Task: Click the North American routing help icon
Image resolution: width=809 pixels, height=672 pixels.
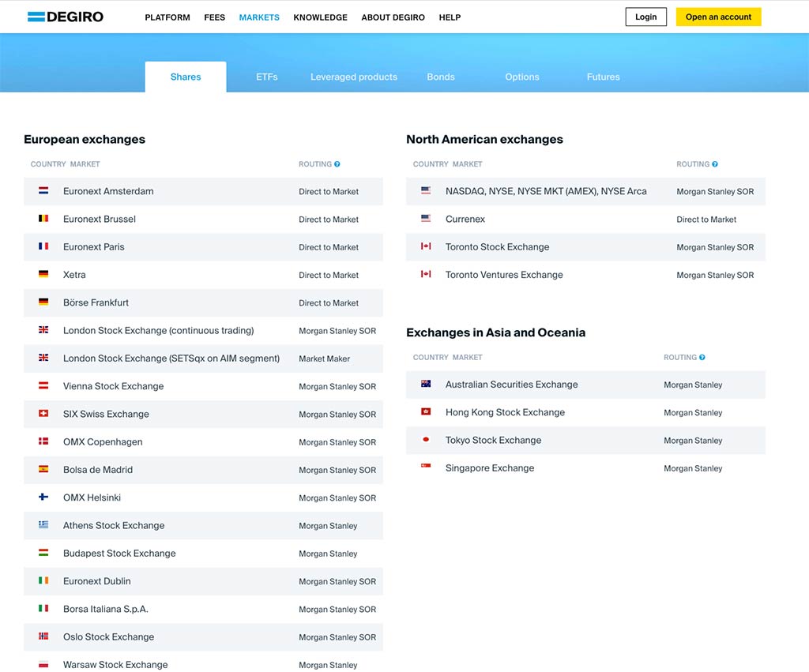Action: (x=714, y=164)
